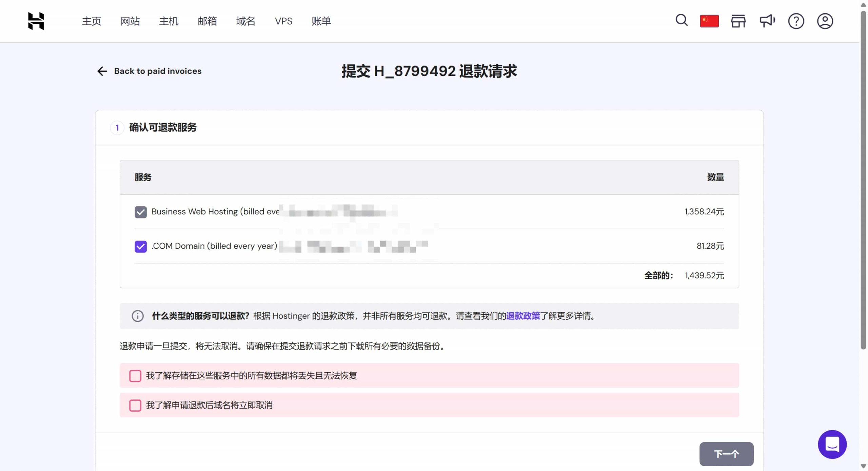This screenshot has width=868, height=471.
Task: Open the user profile account icon
Action: pyautogui.click(x=825, y=21)
